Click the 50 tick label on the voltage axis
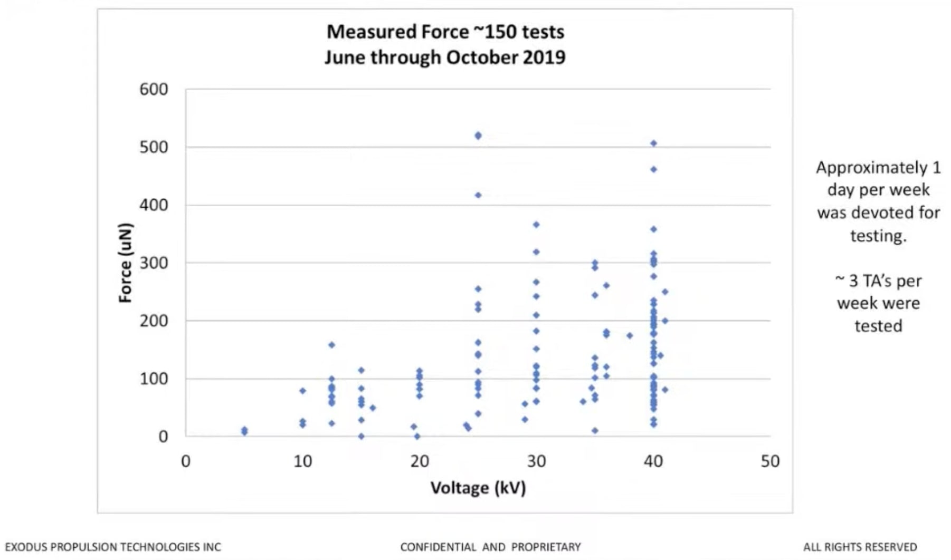Image resolution: width=951 pixels, height=560 pixels. click(x=770, y=461)
